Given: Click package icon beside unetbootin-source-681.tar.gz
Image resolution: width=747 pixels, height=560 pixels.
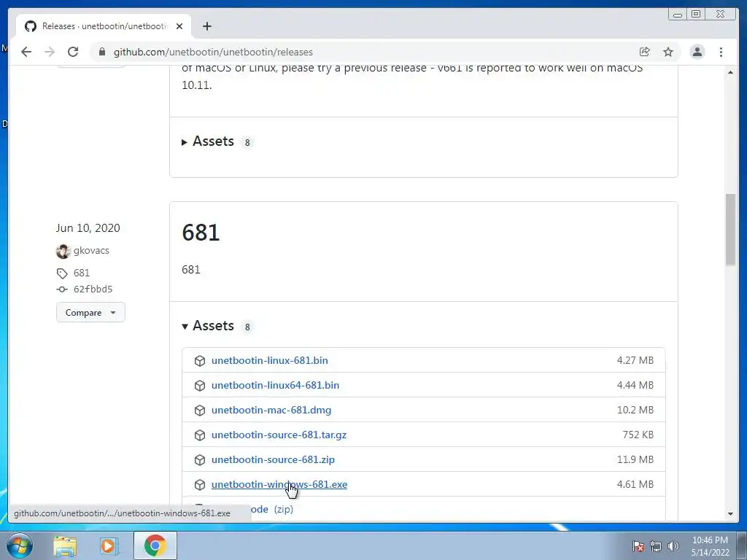Looking at the screenshot, I should 200,435.
